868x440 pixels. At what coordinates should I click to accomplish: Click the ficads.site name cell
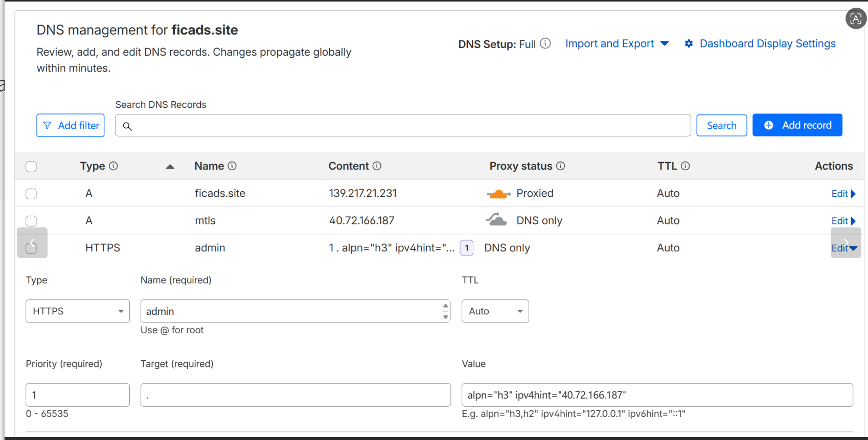(x=220, y=193)
